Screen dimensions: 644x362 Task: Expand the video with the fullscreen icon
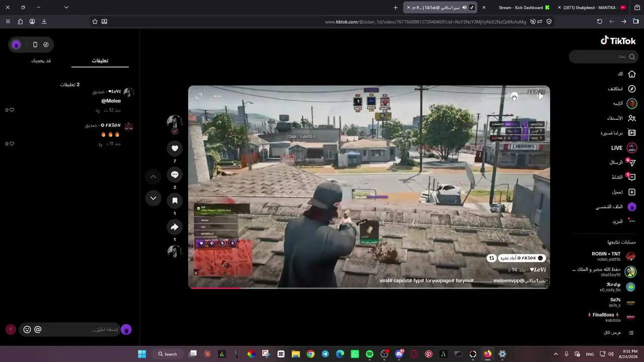click(199, 96)
